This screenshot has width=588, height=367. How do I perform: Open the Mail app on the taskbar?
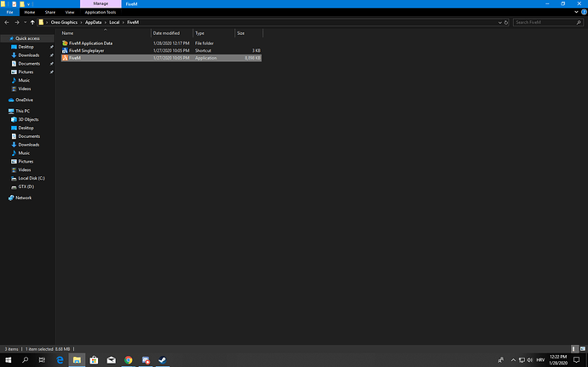(112, 360)
